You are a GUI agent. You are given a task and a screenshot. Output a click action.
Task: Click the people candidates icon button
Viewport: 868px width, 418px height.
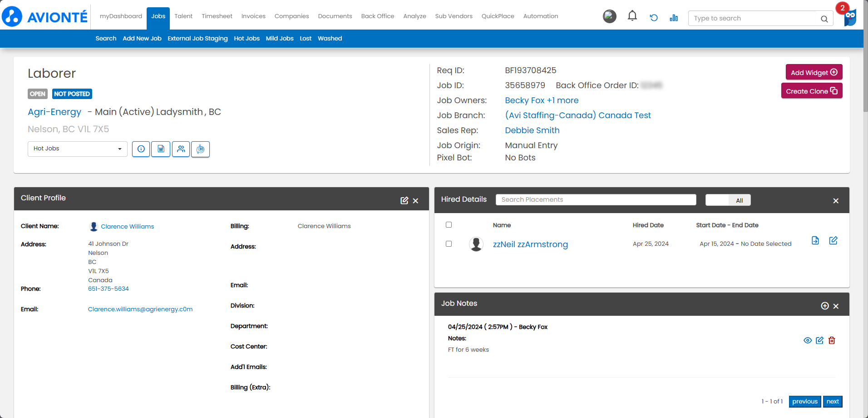[x=181, y=149]
